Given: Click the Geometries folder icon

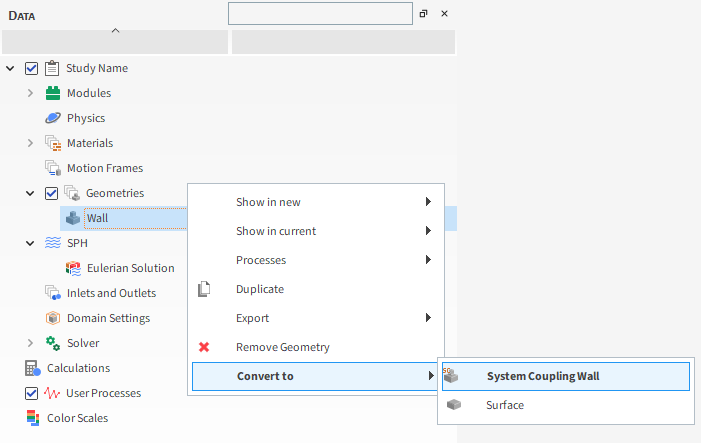Looking at the screenshot, I should (x=72, y=193).
